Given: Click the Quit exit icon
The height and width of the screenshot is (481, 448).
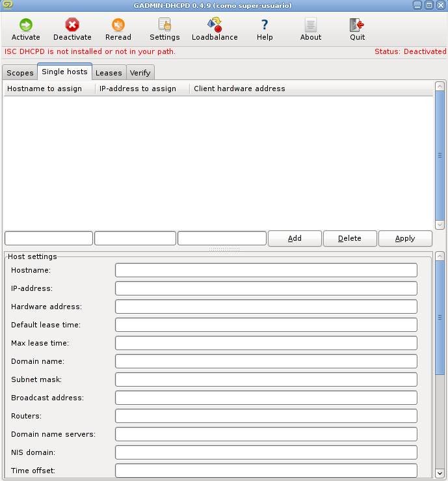Looking at the screenshot, I should tap(357, 25).
